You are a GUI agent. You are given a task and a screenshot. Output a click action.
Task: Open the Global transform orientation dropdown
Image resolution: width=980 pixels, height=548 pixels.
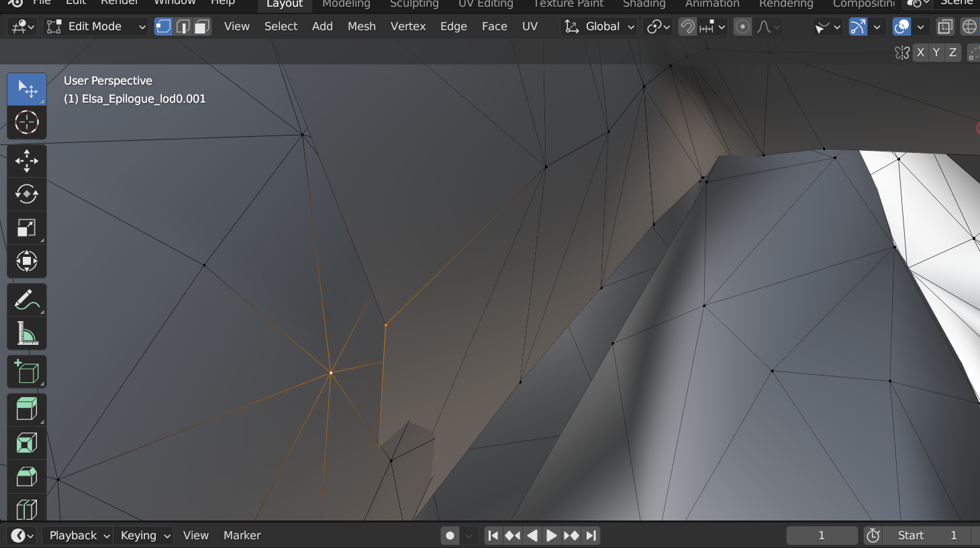[x=599, y=26]
